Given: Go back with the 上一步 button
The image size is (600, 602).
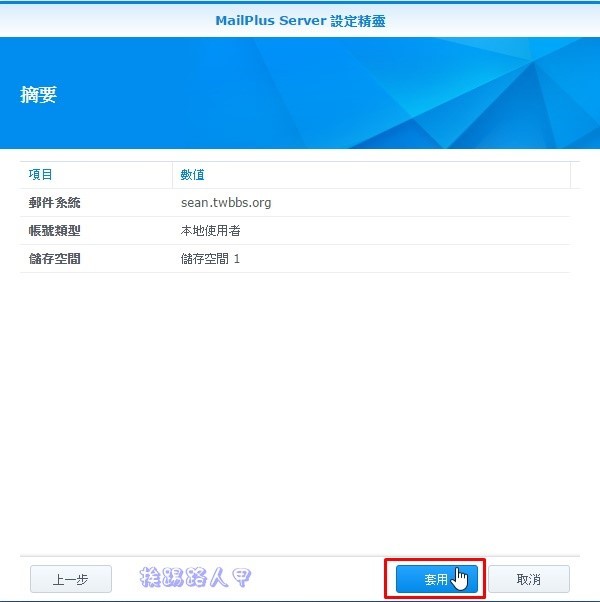Looking at the screenshot, I should click(x=71, y=579).
